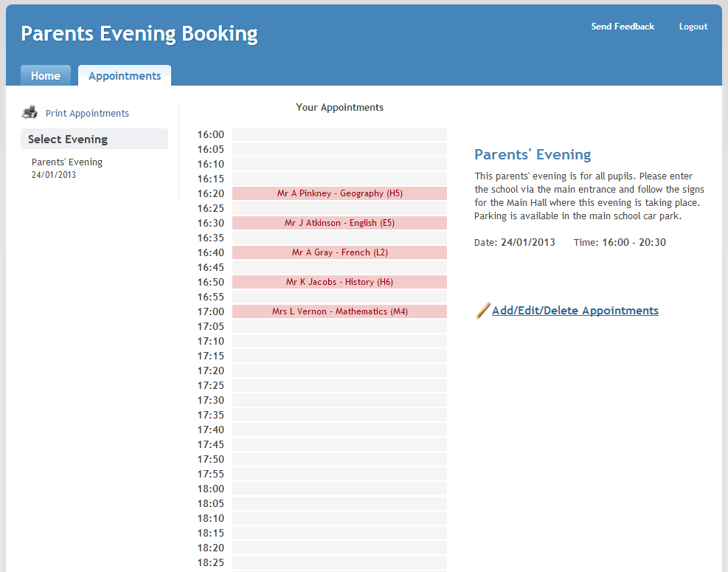Click the 18:25 time label
This screenshot has width=728, height=572.
click(211, 562)
